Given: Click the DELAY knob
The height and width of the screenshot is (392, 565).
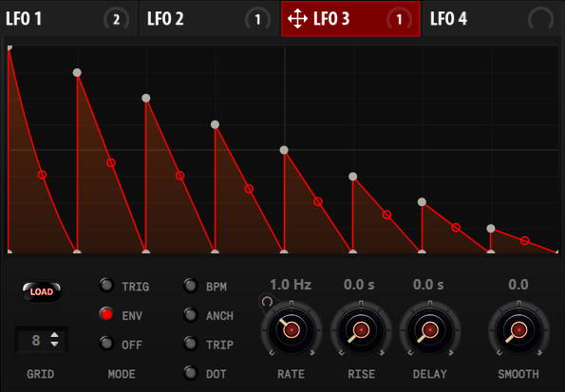Looking at the screenshot, I should pyautogui.click(x=429, y=329).
